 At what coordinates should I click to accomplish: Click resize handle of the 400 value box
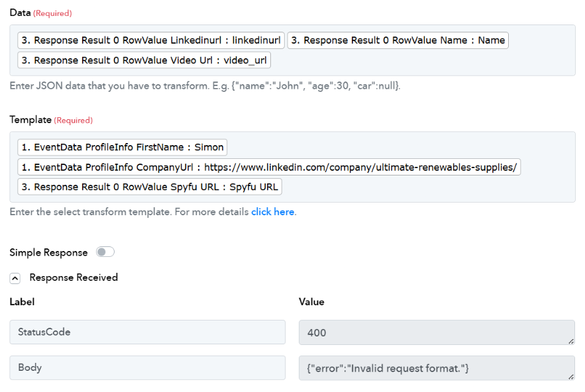coord(571,341)
